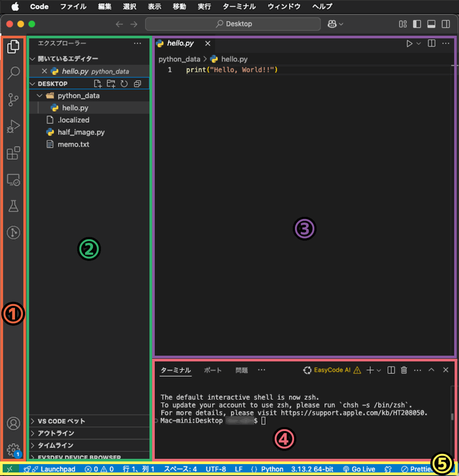Open the Search view icon
This screenshot has height=476, width=459.
(x=13, y=73)
